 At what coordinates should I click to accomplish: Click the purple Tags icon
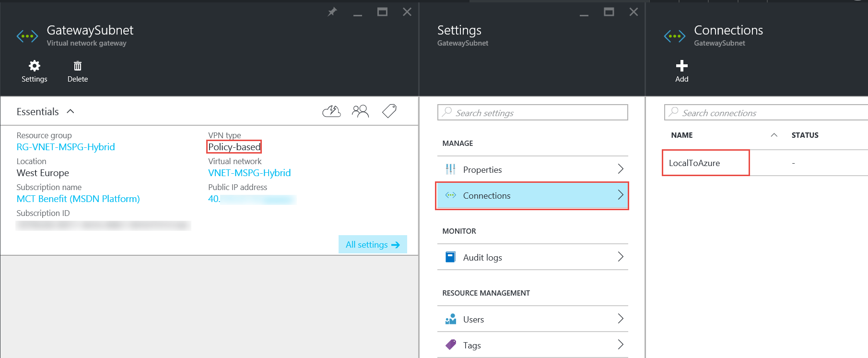[450, 345]
